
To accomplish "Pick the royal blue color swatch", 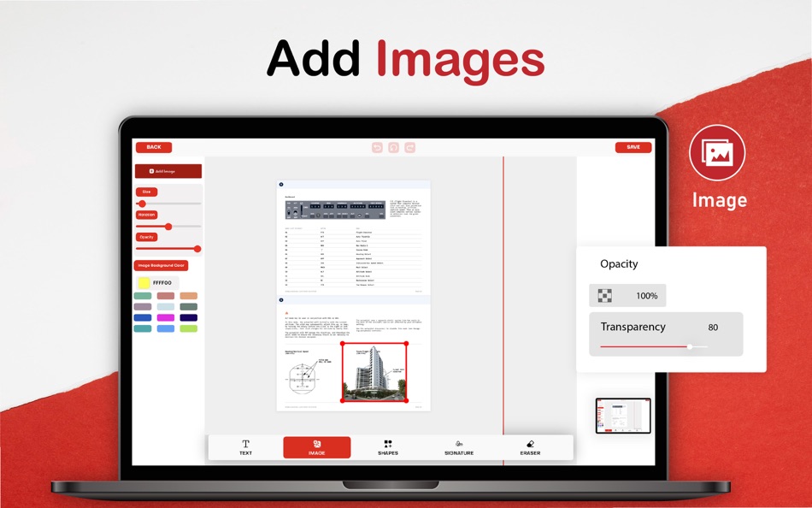I will (x=143, y=318).
